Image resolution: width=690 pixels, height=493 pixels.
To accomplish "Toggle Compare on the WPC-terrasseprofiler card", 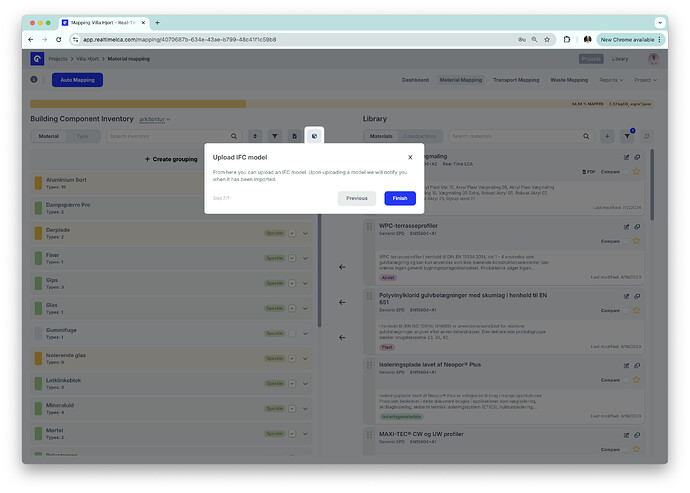I will (x=625, y=241).
